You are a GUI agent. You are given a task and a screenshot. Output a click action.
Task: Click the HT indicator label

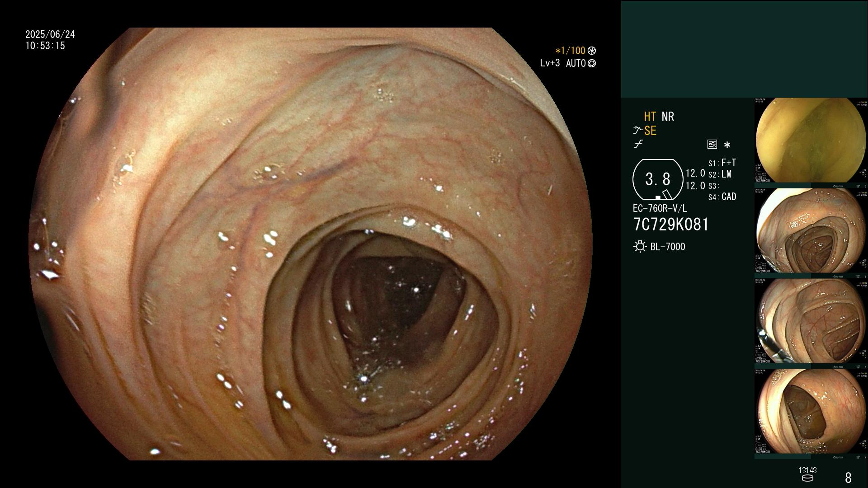click(x=650, y=117)
